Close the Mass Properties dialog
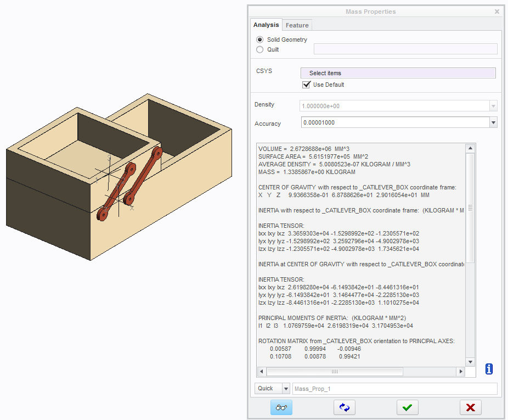The width and height of the screenshot is (508, 420). (496, 12)
